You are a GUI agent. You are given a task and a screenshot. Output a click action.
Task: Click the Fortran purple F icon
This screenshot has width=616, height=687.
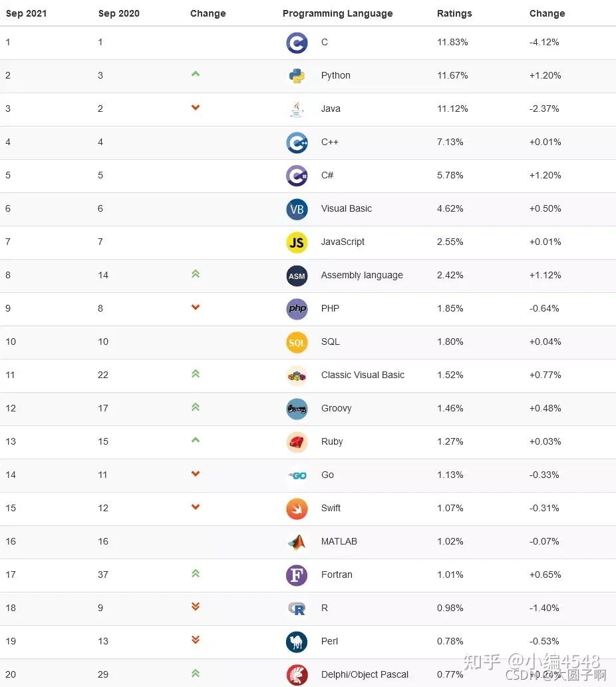[297, 575]
